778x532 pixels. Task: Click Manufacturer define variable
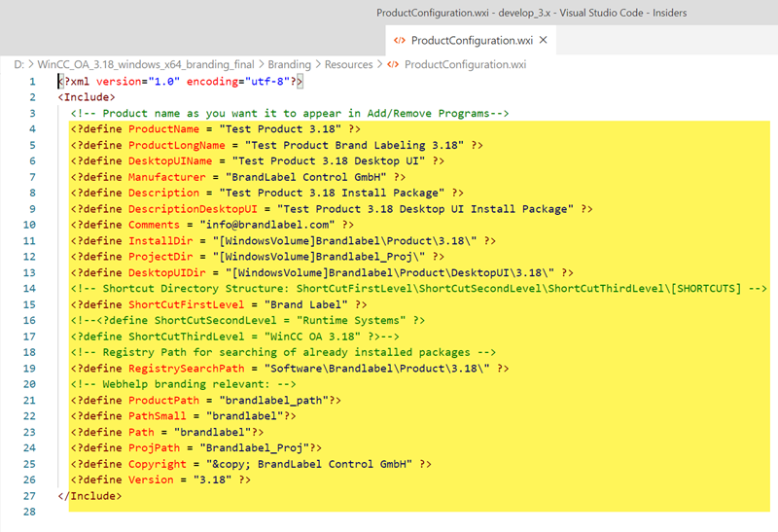point(166,177)
